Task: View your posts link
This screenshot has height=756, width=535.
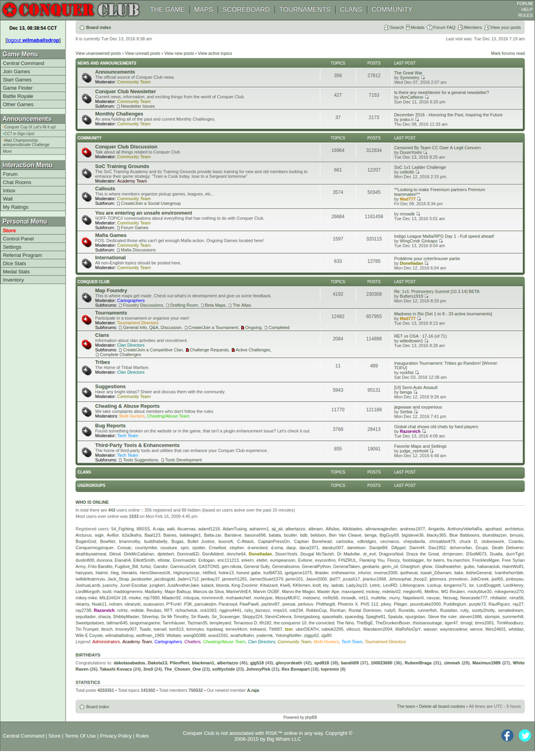Action: 503,27
